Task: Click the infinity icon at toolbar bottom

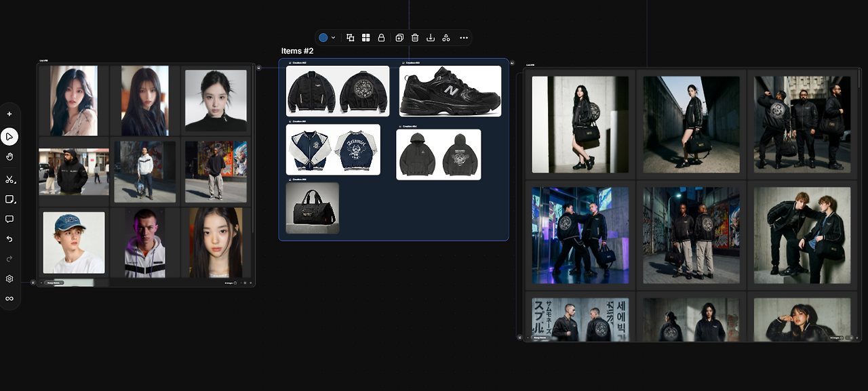Action: (x=9, y=298)
